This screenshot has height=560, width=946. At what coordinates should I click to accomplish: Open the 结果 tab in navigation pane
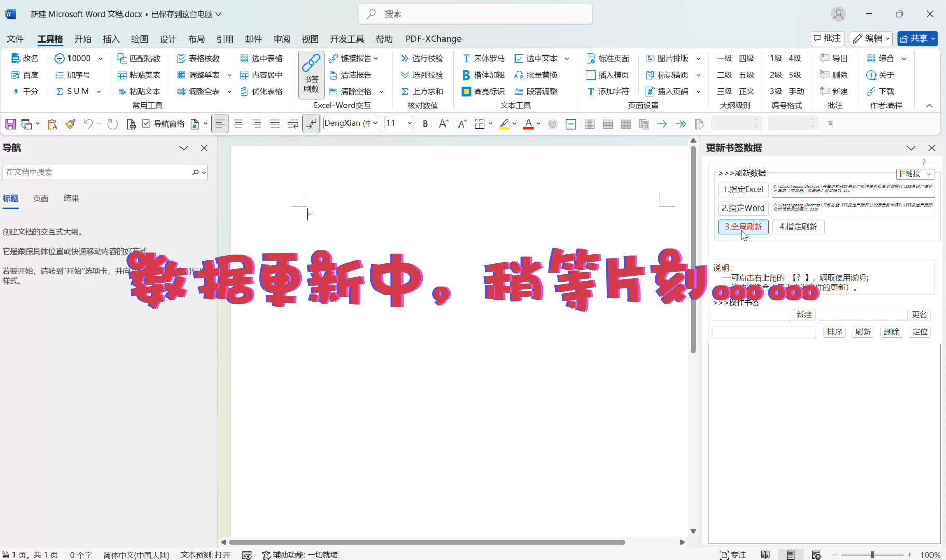click(71, 198)
